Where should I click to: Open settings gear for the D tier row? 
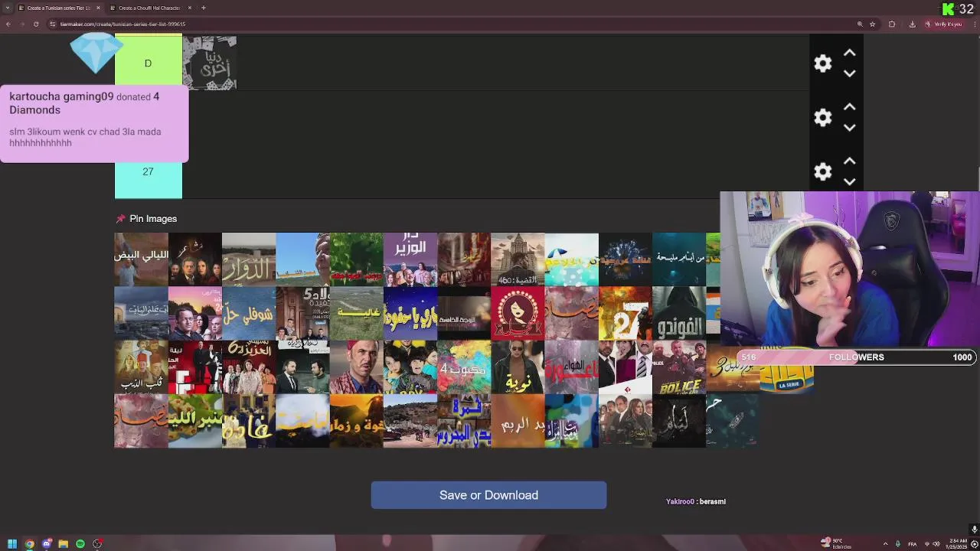coord(823,64)
